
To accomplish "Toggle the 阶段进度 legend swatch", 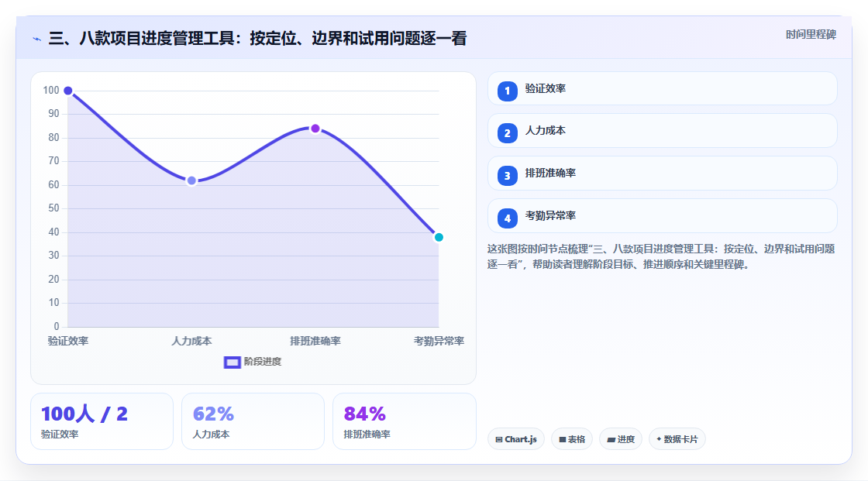I will (x=232, y=362).
